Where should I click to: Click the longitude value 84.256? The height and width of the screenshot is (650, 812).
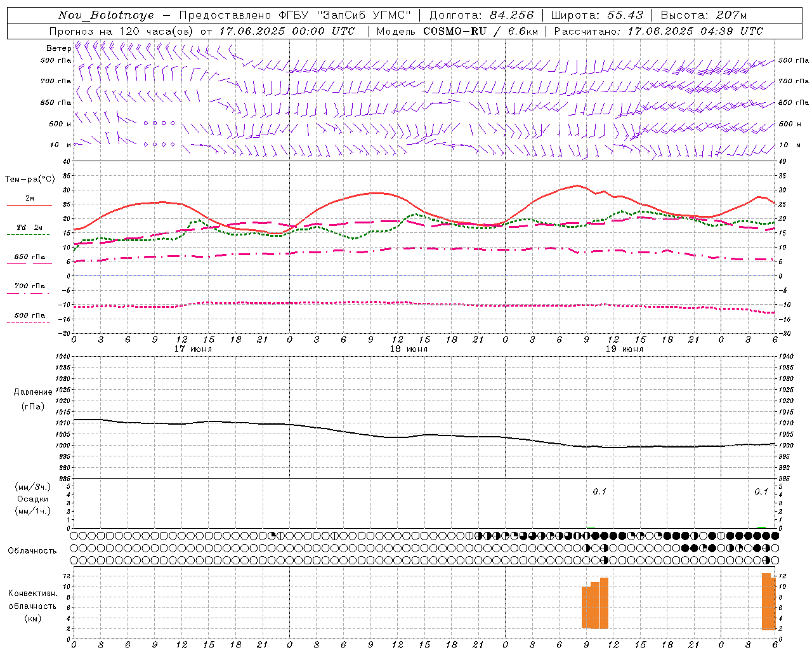(x=511, y=15)
